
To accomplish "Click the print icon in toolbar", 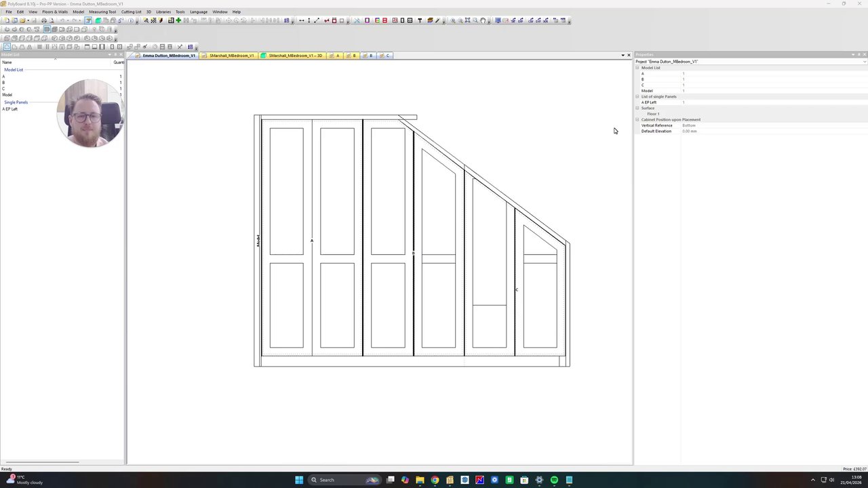I will tap(44, 20).
